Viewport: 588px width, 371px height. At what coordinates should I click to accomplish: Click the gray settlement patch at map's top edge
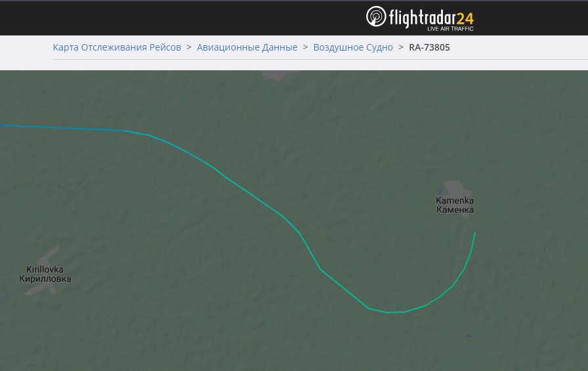280,75
